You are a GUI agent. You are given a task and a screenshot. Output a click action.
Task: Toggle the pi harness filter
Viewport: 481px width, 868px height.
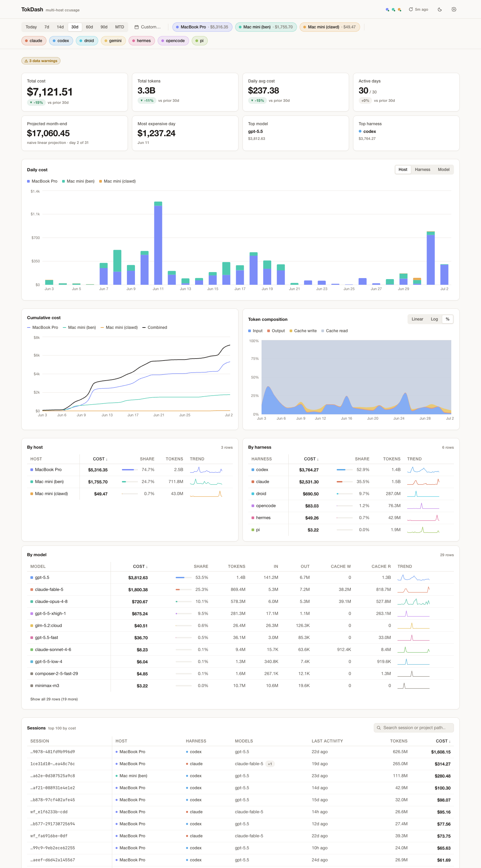tap(199, 41)
